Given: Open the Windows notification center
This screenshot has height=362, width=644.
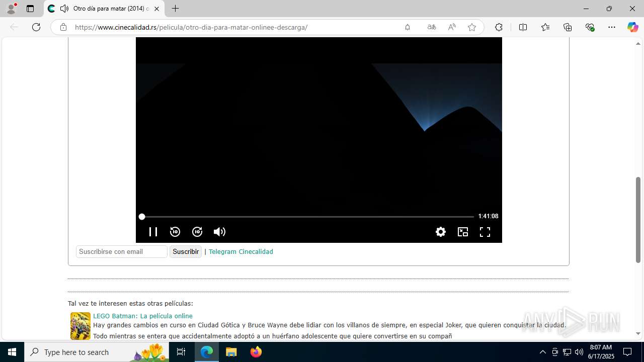Looking at the screenshot, I should 627,352.
